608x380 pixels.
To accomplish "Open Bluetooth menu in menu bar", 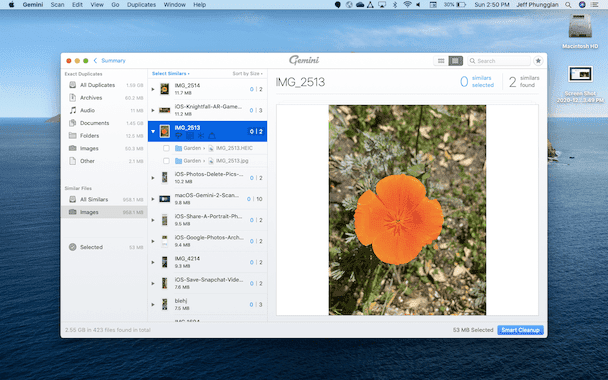I will click(395, 5).
